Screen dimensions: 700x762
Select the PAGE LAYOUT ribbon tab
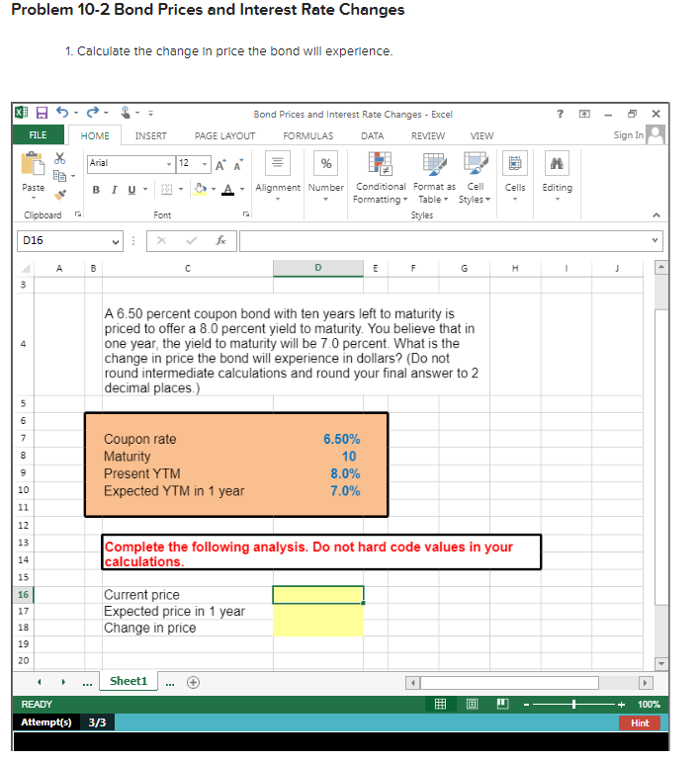(224, 136)
